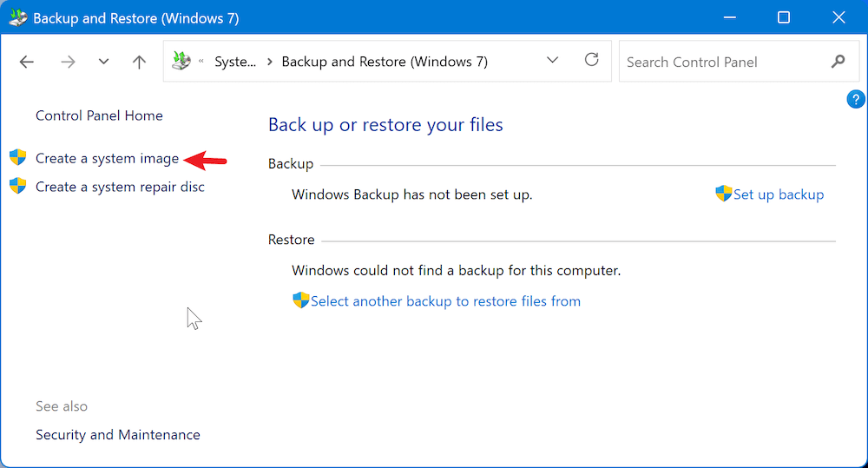Expand the hidden breadcrumb double-chevron

202,62
